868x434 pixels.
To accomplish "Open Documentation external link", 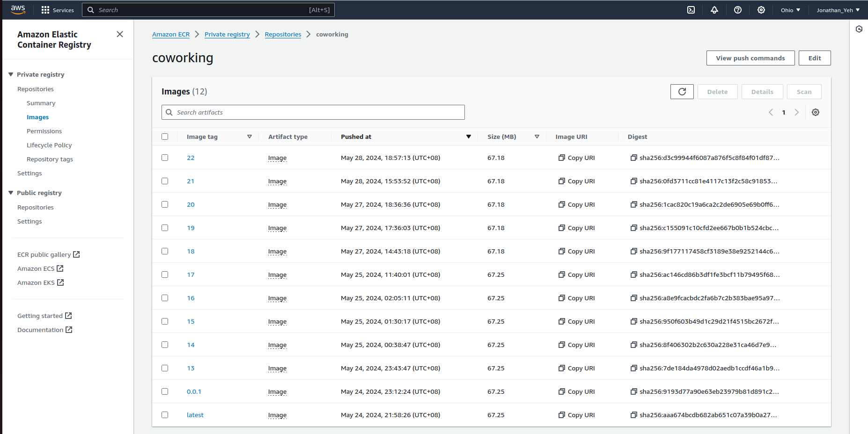I will (x=45, y=330).
